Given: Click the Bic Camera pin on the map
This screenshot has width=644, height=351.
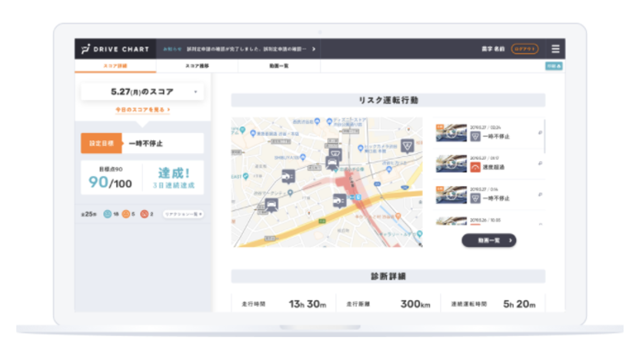Looking at the screenshot, I should tap(361, 148).
